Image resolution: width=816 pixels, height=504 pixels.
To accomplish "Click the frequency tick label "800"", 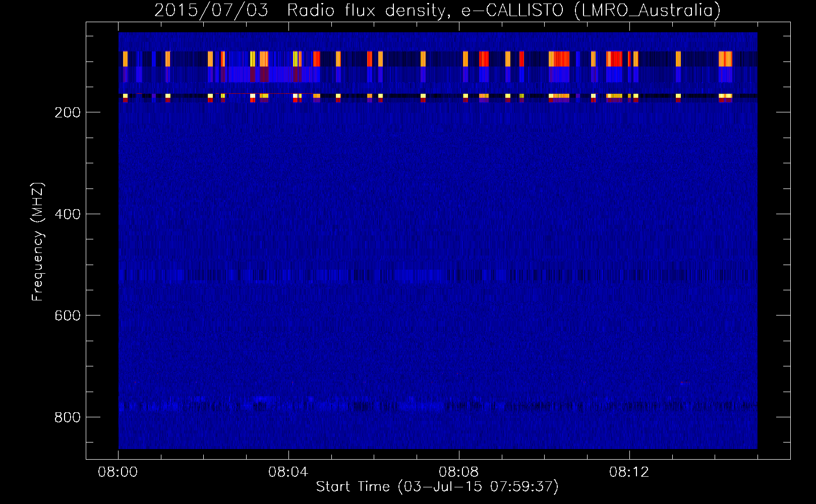I will pos(68,417).
